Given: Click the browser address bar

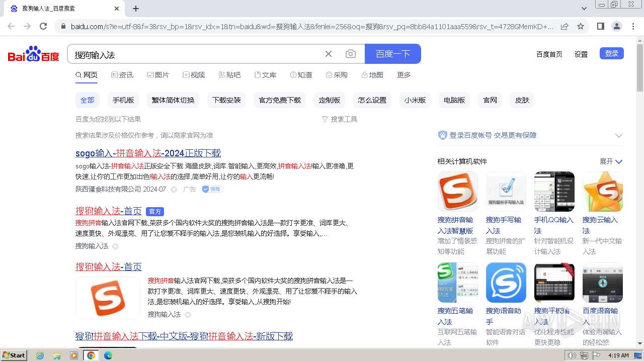Looking at the screenshot, I should tap(312, 26).
